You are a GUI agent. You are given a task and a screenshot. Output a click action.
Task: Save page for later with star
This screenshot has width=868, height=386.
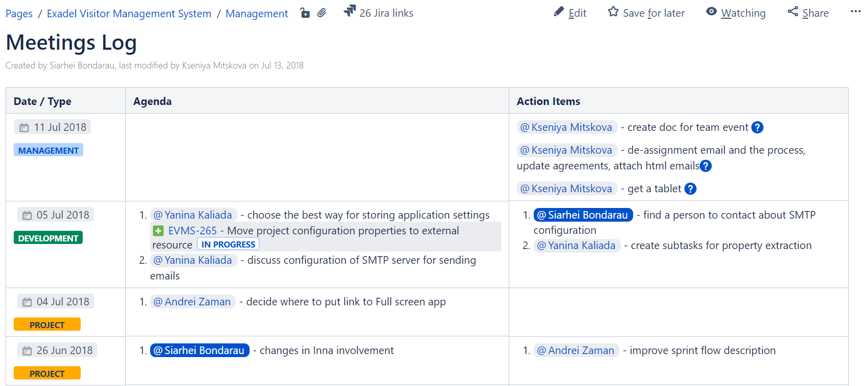[646, 13]
